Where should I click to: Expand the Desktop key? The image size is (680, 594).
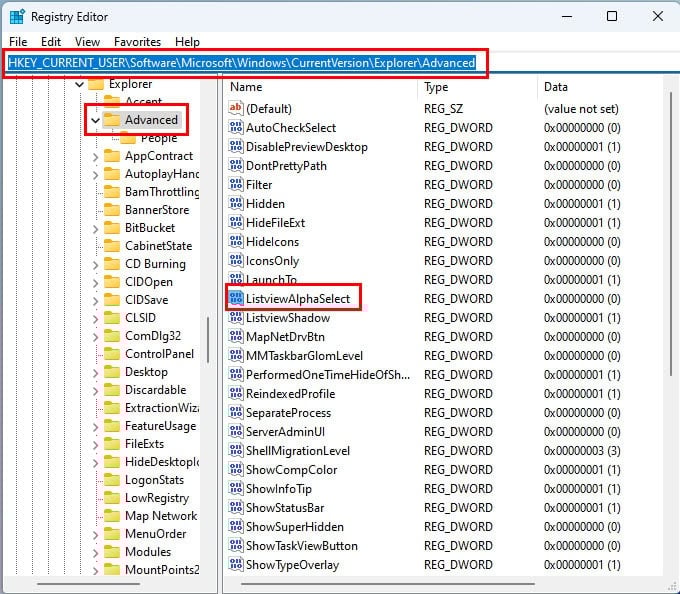95,372
